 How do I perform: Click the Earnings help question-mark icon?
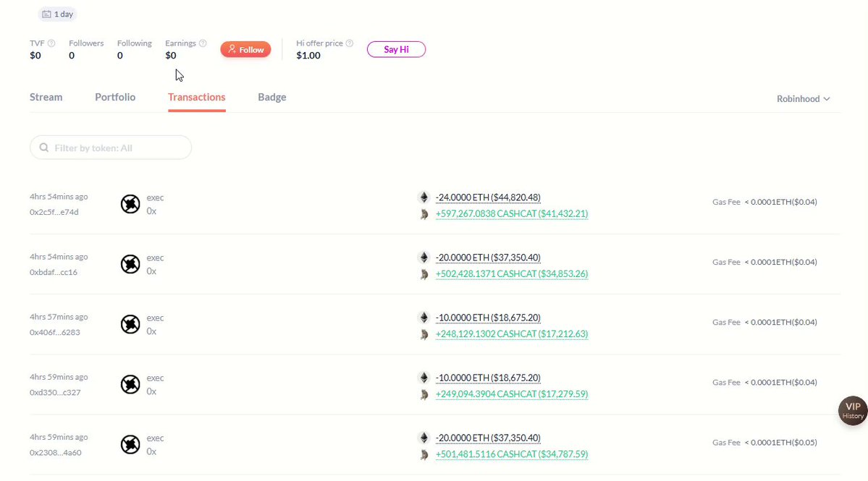click(x=203, y=43)
